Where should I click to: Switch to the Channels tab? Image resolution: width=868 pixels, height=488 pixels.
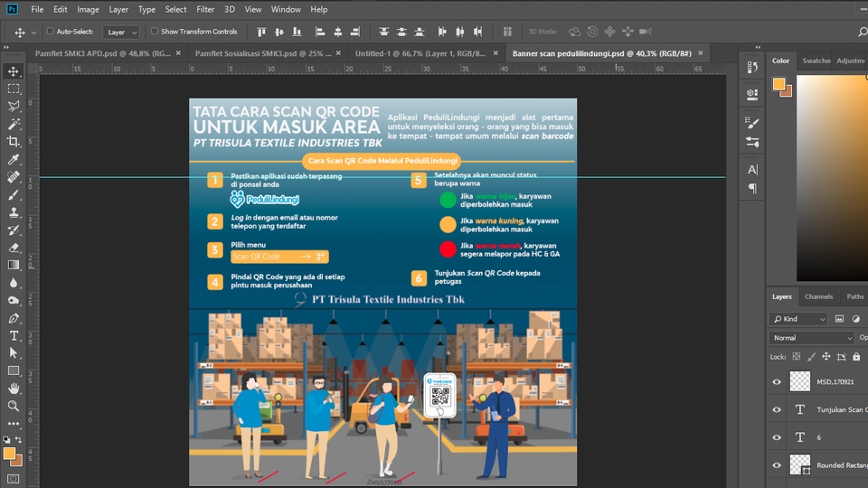tap(818, 296)
